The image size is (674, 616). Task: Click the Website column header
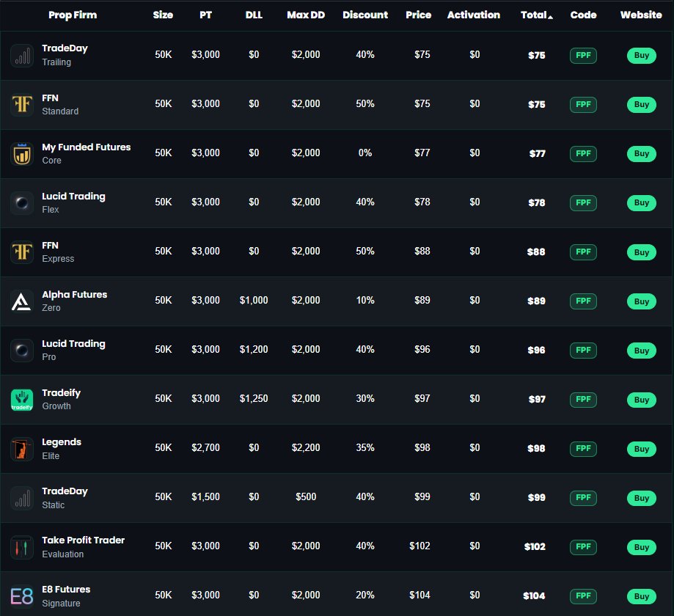coord(641,15)
